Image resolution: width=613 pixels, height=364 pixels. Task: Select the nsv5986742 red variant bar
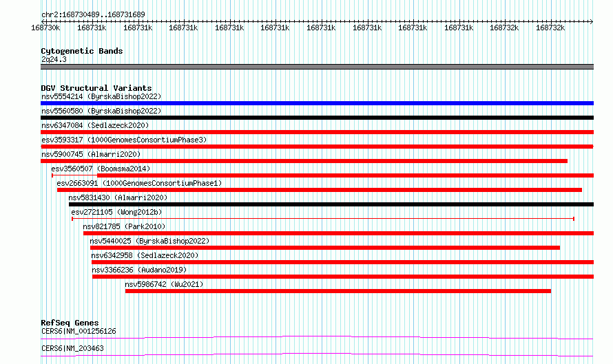[x=338, y=291]
